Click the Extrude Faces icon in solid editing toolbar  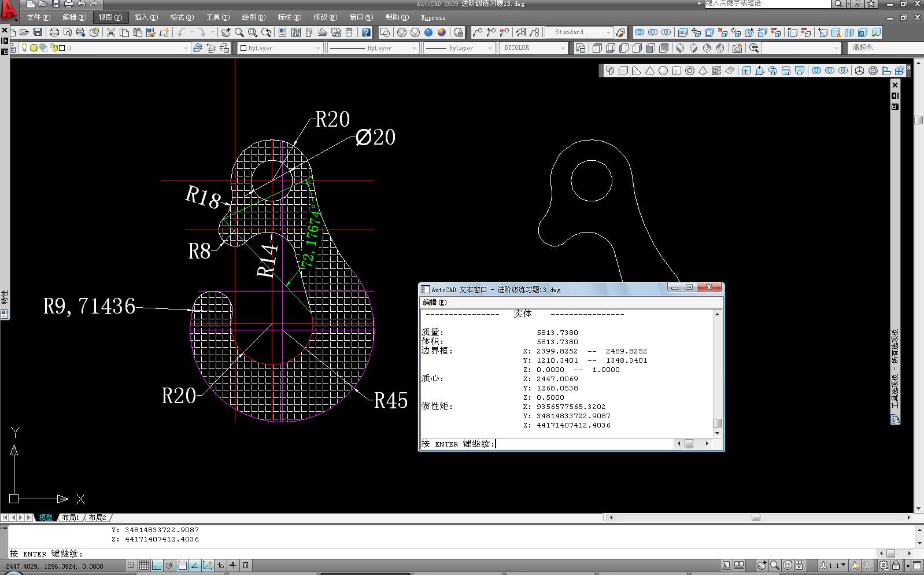click(x=683, y=32)
